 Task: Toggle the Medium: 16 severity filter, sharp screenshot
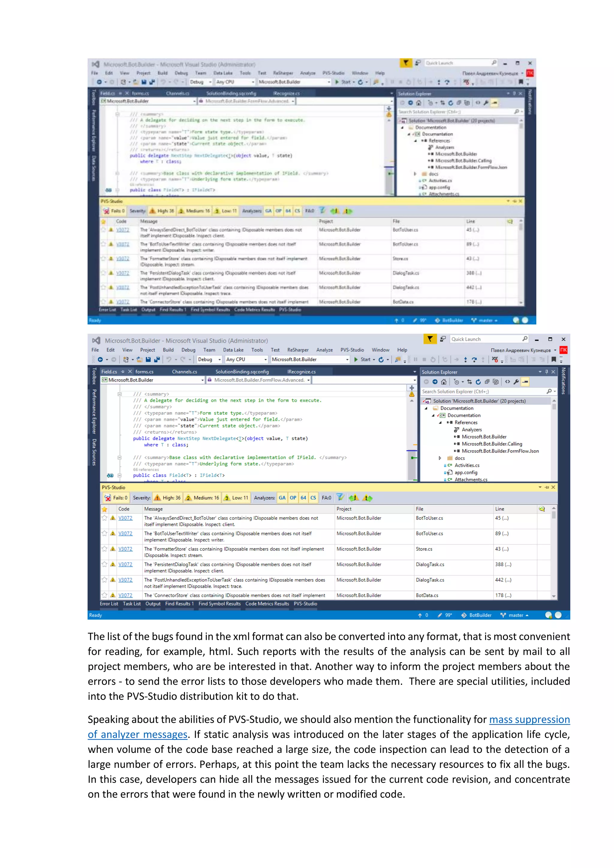pyautogui.click(x=202, y=498)
